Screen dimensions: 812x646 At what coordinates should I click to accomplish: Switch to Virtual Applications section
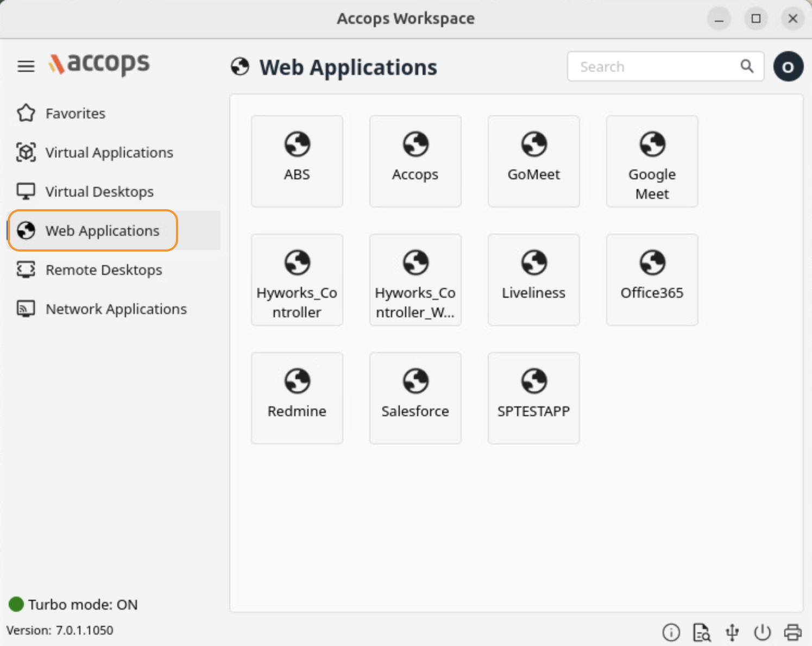[109, 153]
